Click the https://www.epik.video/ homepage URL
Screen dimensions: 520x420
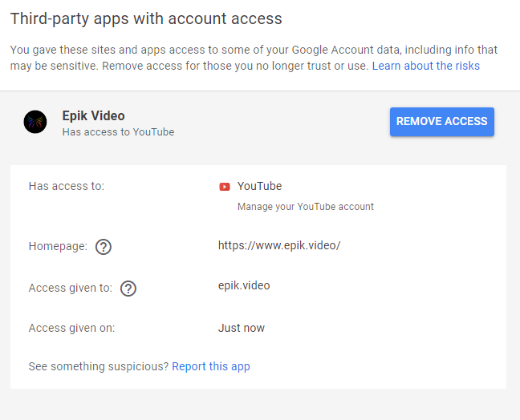click(x=279, y=245)
